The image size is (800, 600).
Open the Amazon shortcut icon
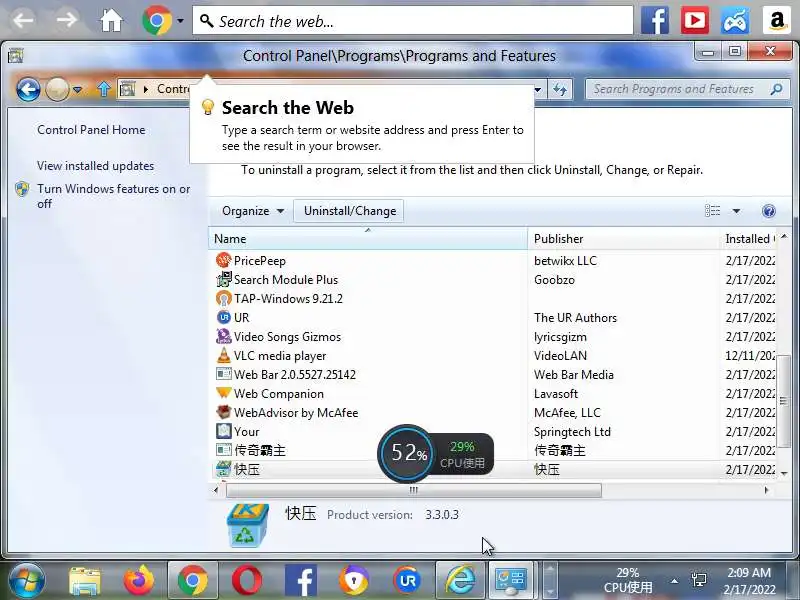[776, 21]
